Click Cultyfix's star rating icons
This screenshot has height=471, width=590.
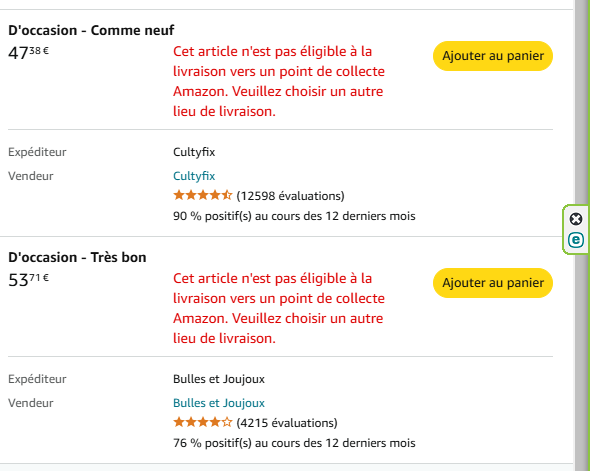click(x=203, y=195)
